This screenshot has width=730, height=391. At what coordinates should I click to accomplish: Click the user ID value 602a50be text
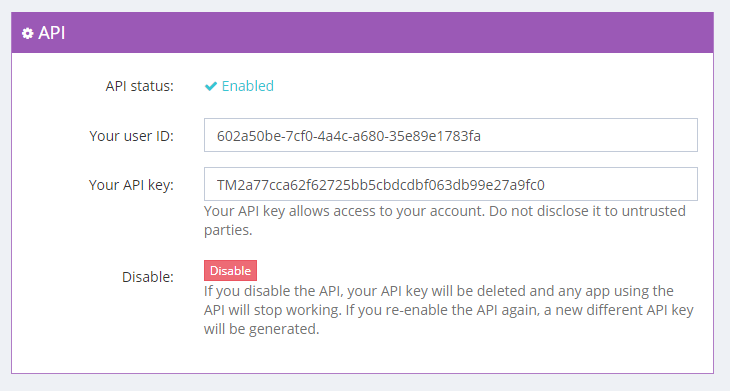coord(349,136)
